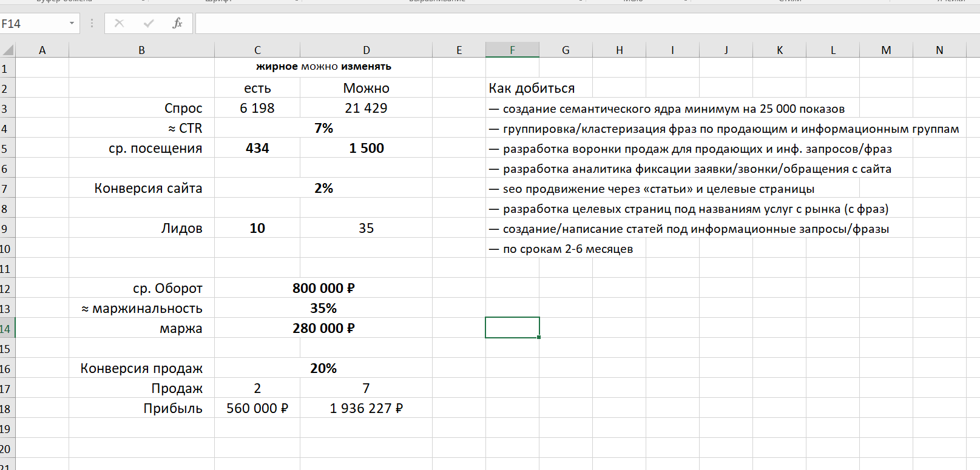Click the Enter checkmark icon in formula bar
Screen dimensions: 980x470
148,23
